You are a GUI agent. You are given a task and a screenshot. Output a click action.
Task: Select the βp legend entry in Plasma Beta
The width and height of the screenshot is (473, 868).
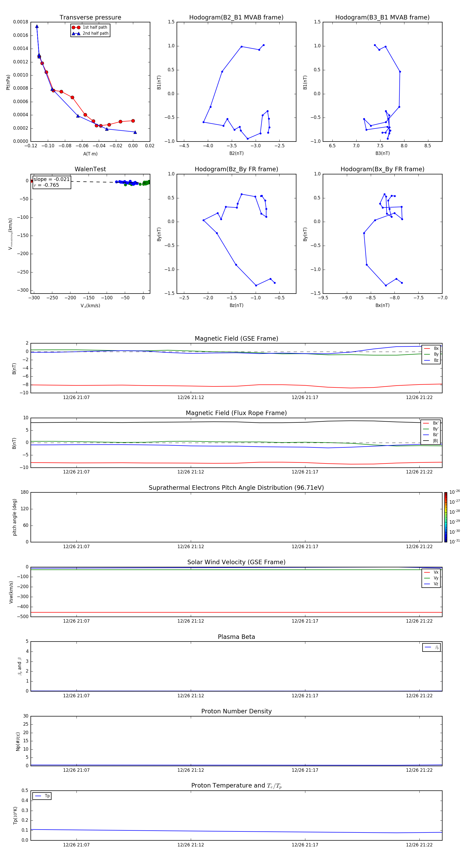(431, 647)
